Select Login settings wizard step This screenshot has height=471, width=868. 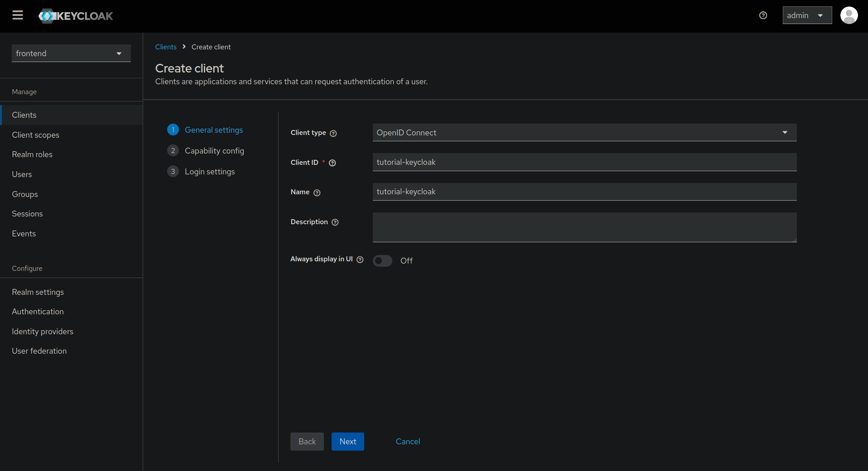(201, 172)
